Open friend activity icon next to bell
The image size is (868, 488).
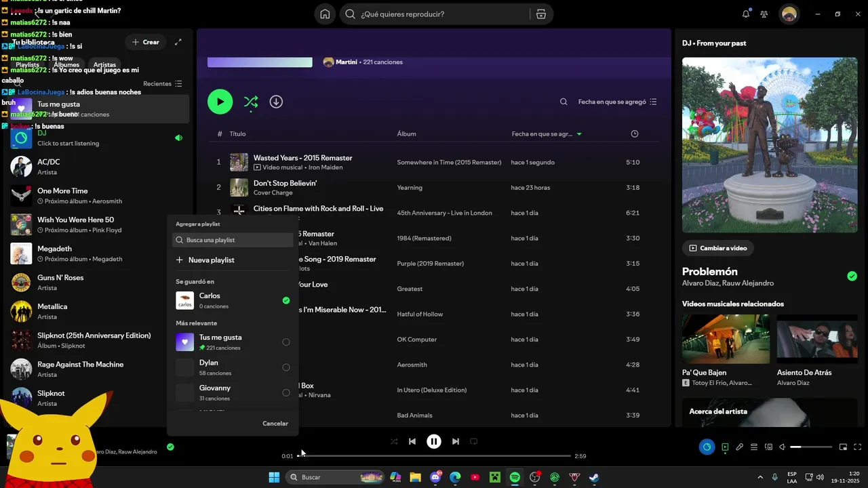(764, 14)
